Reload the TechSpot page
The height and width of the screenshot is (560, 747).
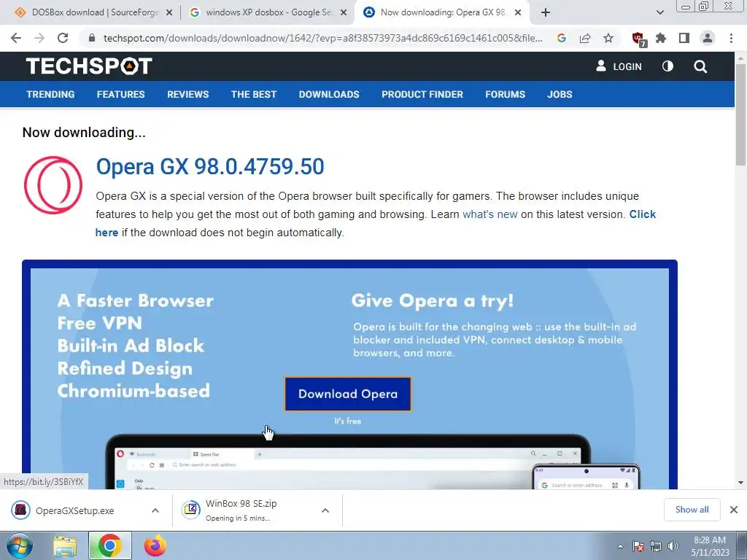pyautogui.click(x=63, y=38)
